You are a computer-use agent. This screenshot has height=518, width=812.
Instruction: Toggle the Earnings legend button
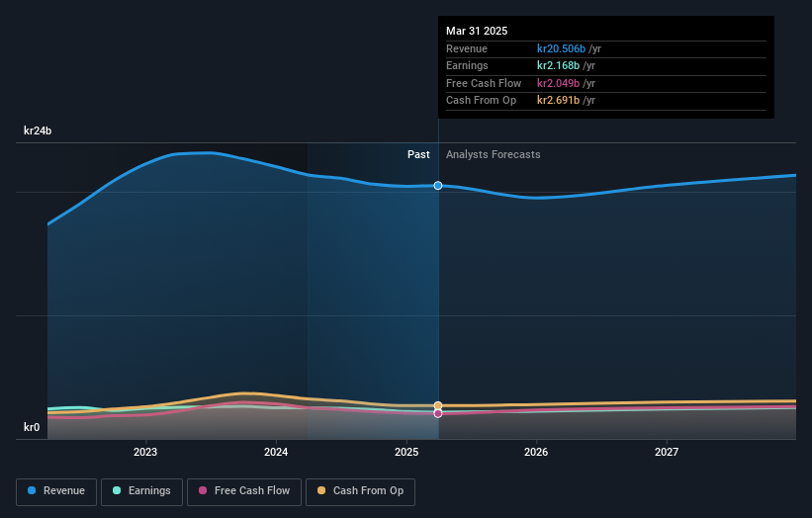click(x=141, y=491)
